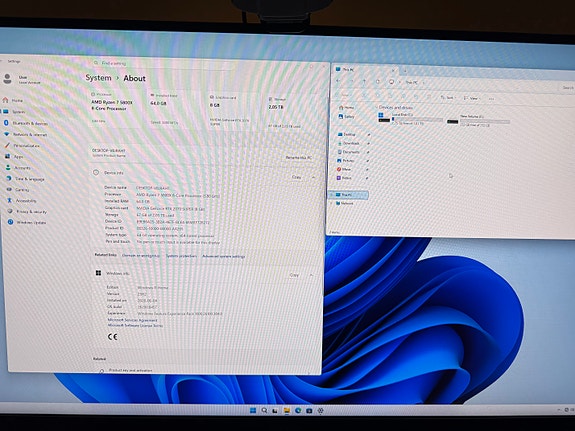This screenshot has width=575, height=431.
Task: Click the File Explorer up-arrow navigation icon
Action: pyautogui.click(x=364, y=81)
